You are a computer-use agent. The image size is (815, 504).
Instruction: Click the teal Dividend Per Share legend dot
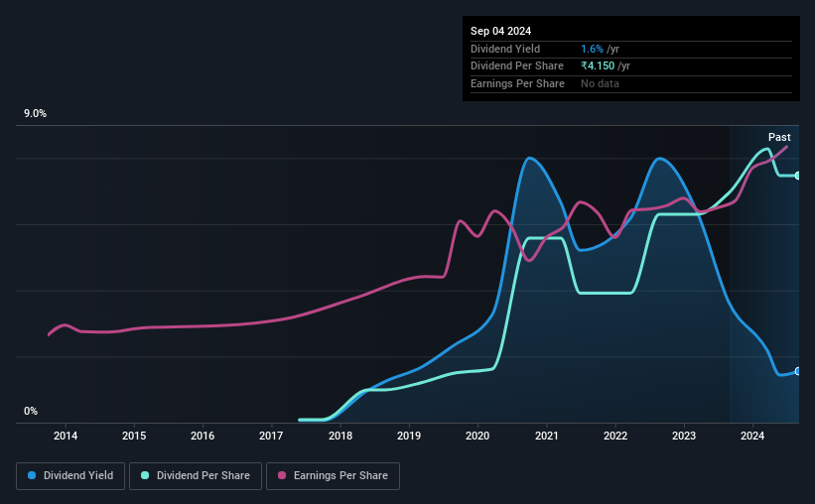[x=145, y=475]
